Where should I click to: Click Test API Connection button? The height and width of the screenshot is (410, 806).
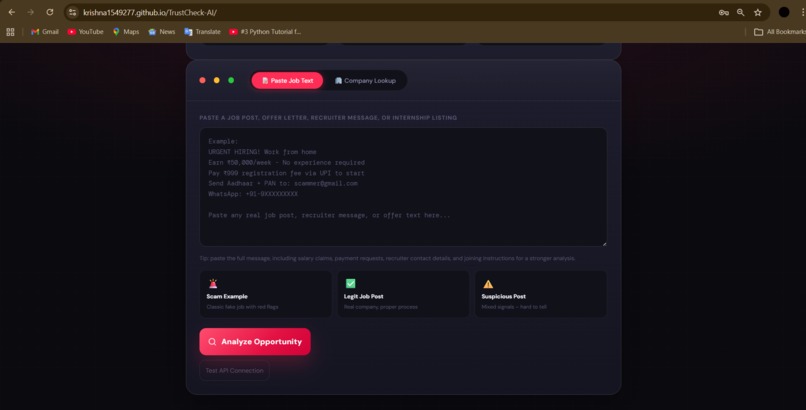pos(234,370)
